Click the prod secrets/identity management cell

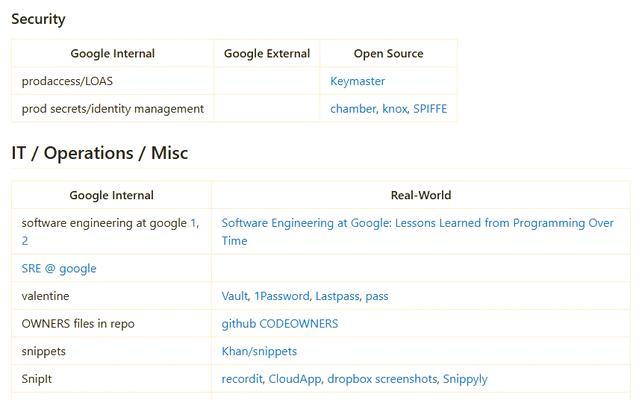[x=112, y=109]
